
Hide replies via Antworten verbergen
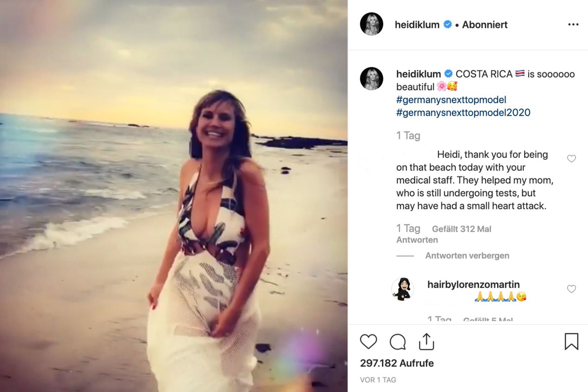point(467,256)
